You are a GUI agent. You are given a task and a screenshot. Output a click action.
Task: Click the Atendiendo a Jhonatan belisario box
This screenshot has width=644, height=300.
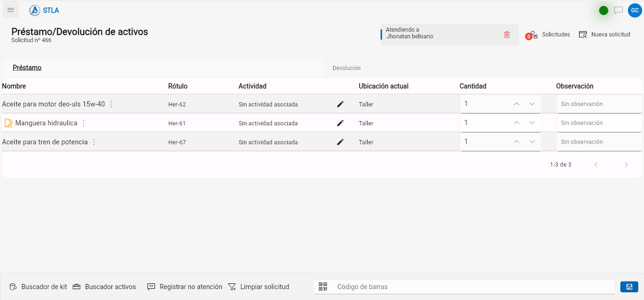(x=449, y=35)
